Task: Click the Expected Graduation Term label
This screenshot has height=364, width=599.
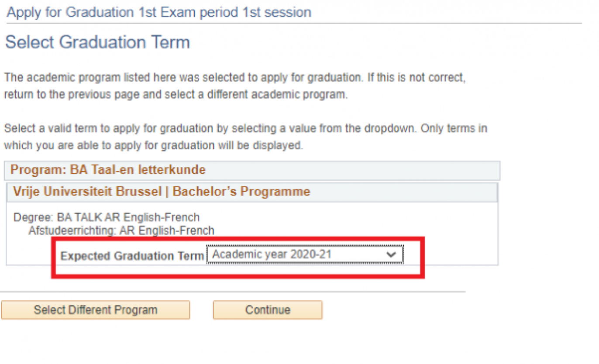Action: click(x=132, y=256)
